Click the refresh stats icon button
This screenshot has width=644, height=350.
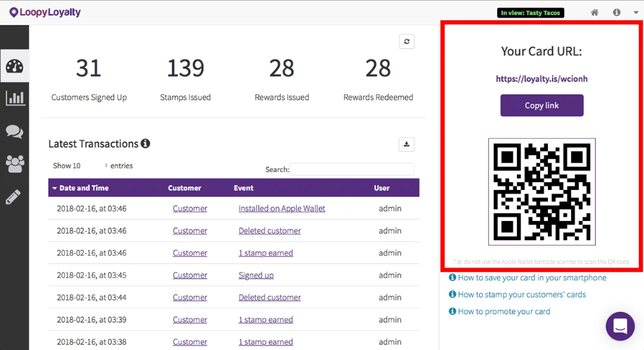[x=407, y=42]
